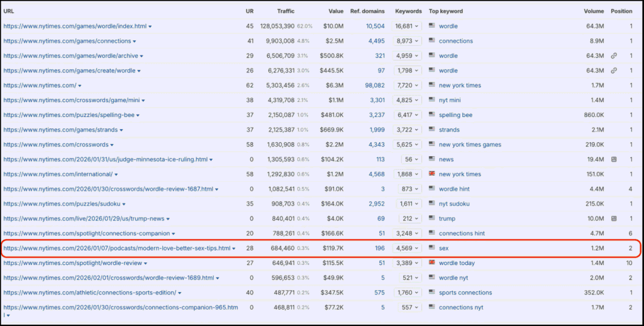
Task: Sort by the Keywords column header
Action: pyautogui.click(x=408, y=11)
